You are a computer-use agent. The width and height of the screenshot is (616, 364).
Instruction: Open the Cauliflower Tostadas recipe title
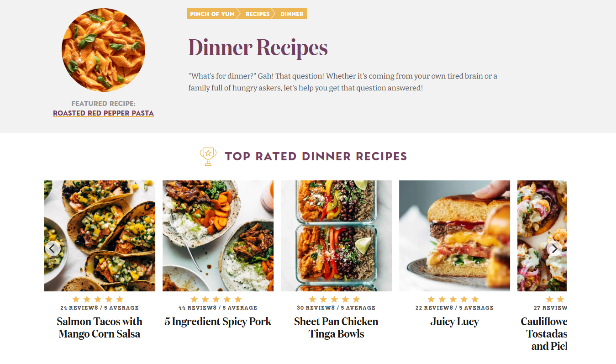click(543, 334)
